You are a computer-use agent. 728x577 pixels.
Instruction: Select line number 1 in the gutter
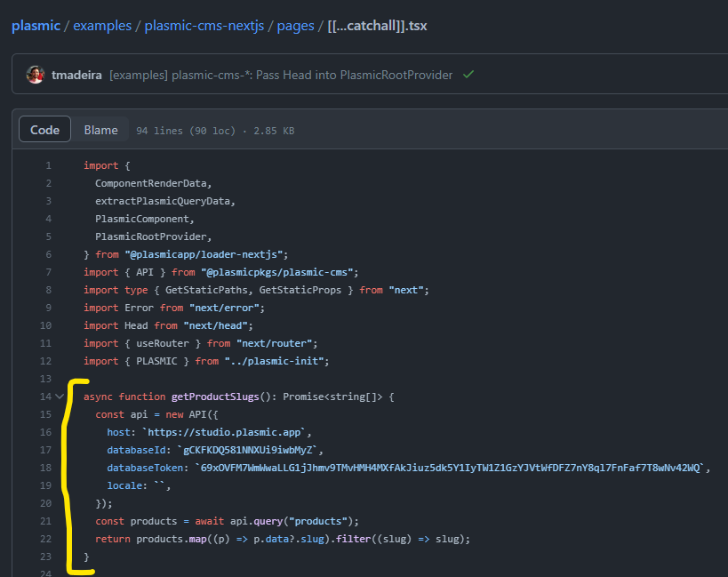click(x=48, y=165)
